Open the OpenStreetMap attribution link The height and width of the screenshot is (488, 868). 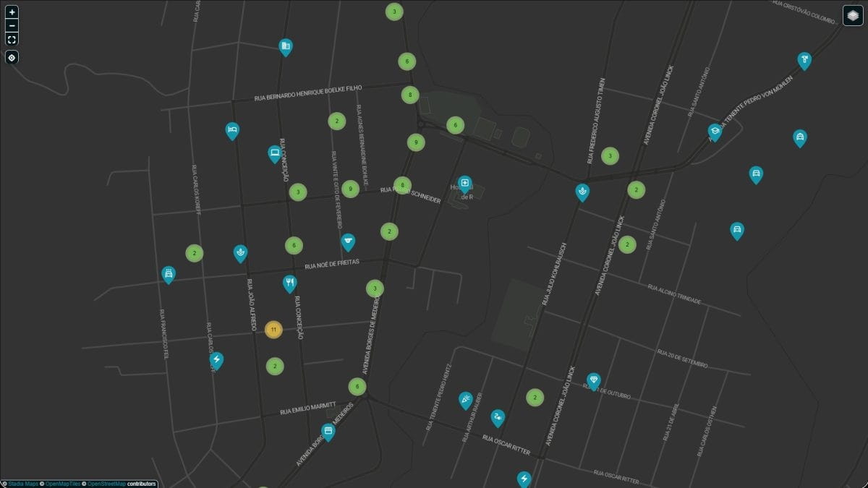(106, 484)
